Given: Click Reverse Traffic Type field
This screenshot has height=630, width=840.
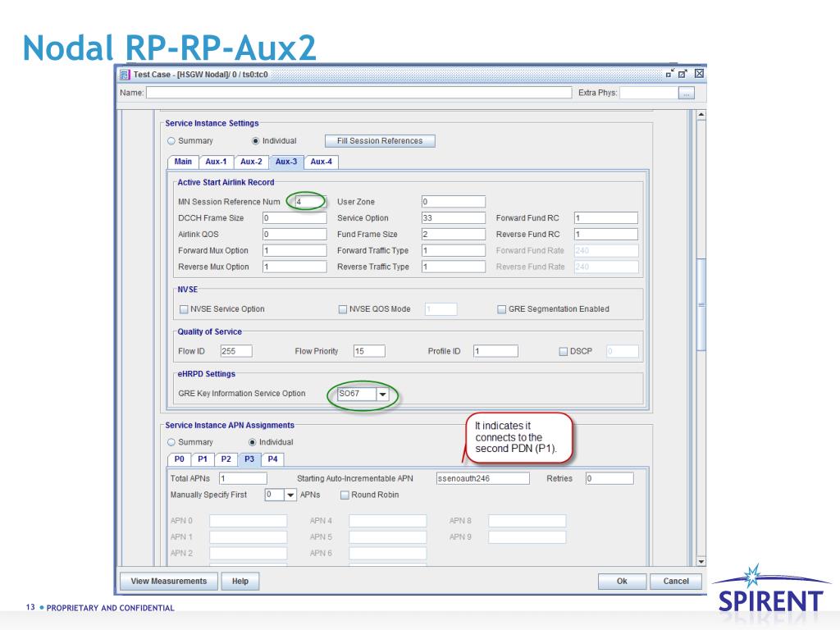Looking at the screenshot, I should point(453,267).
